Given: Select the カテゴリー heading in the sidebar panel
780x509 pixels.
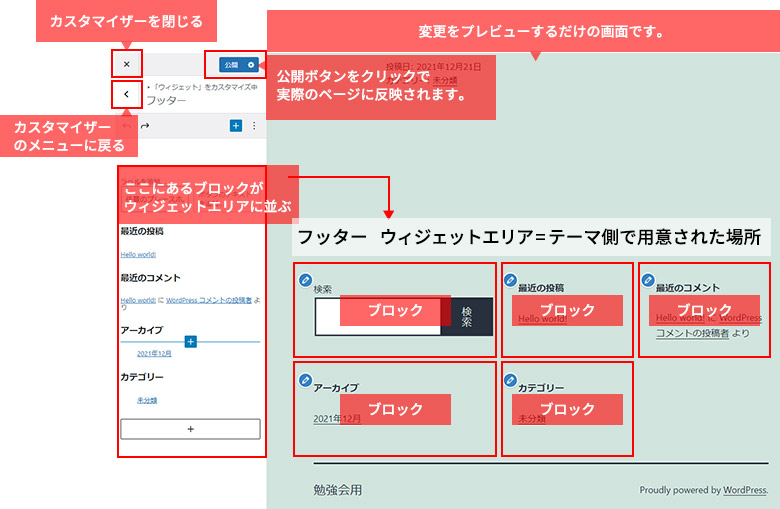Looking at the screenshot, I should point(142,377).
